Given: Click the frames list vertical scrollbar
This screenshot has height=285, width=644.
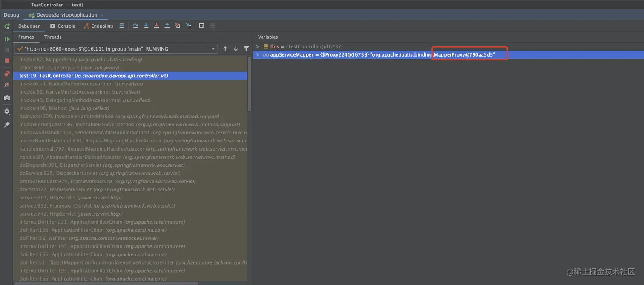Looking at the screenshot, I should (250, 84).
